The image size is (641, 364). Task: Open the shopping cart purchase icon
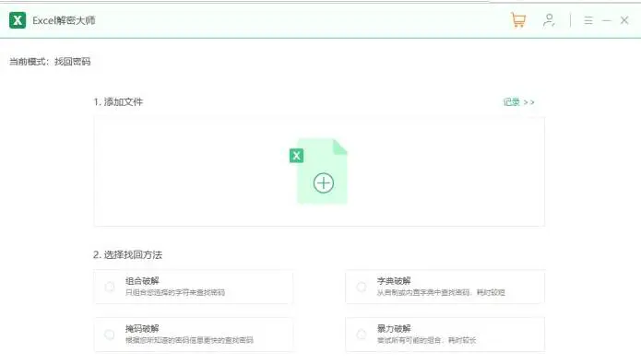(x=518, y=20)
